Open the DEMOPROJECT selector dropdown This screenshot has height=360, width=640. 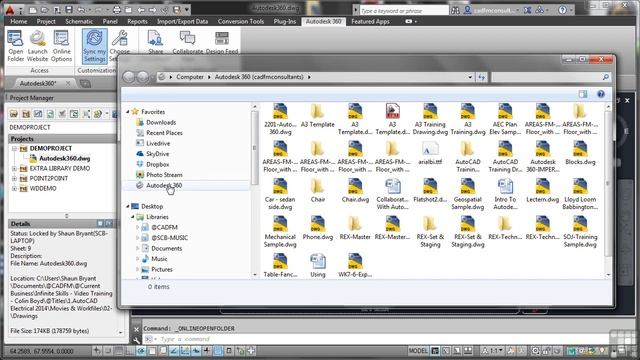62,127
